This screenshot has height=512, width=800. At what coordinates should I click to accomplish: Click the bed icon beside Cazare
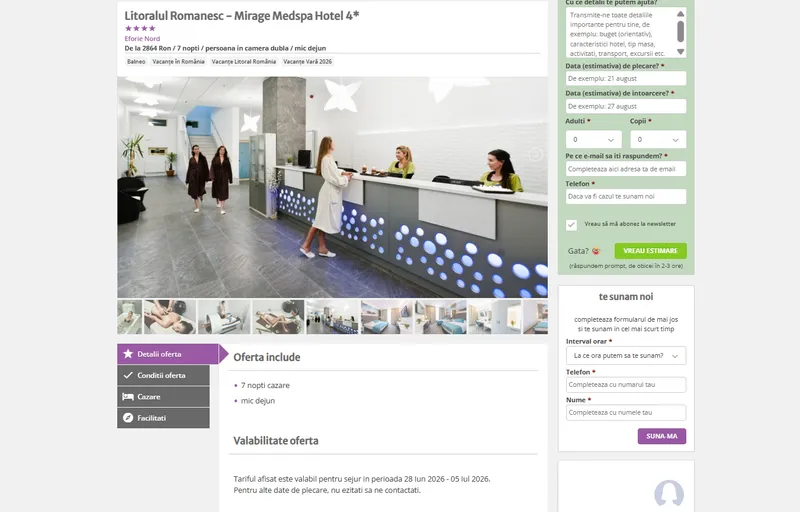pos(128,397)
